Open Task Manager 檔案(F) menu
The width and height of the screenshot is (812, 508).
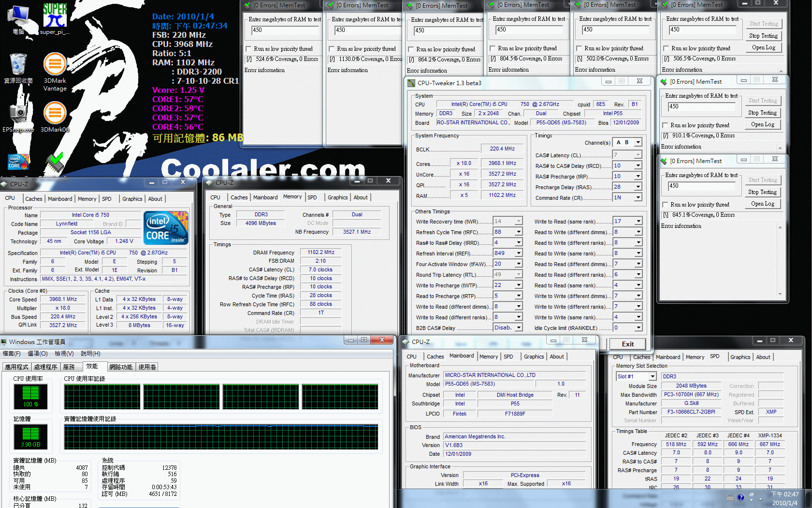click(x=12, y=354)
